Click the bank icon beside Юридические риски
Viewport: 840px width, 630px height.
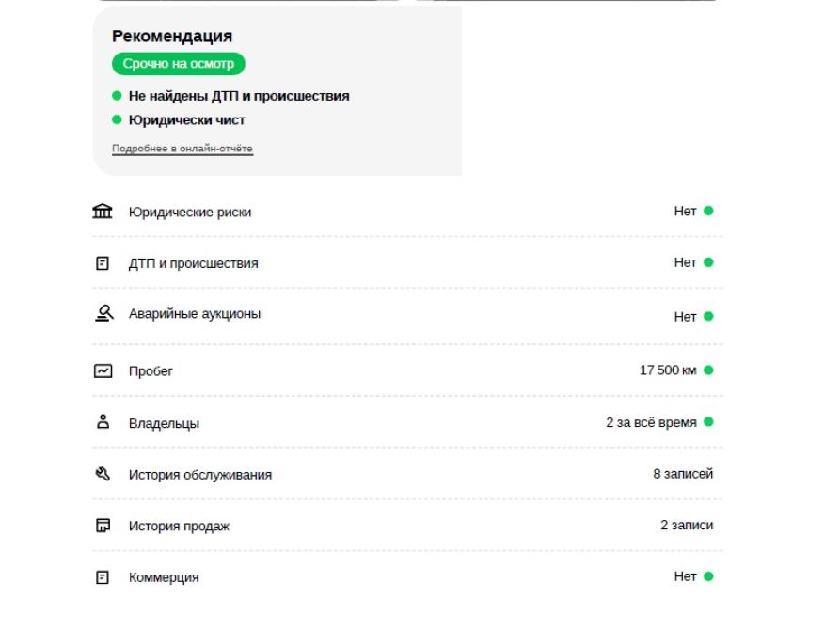coord(103,211)
